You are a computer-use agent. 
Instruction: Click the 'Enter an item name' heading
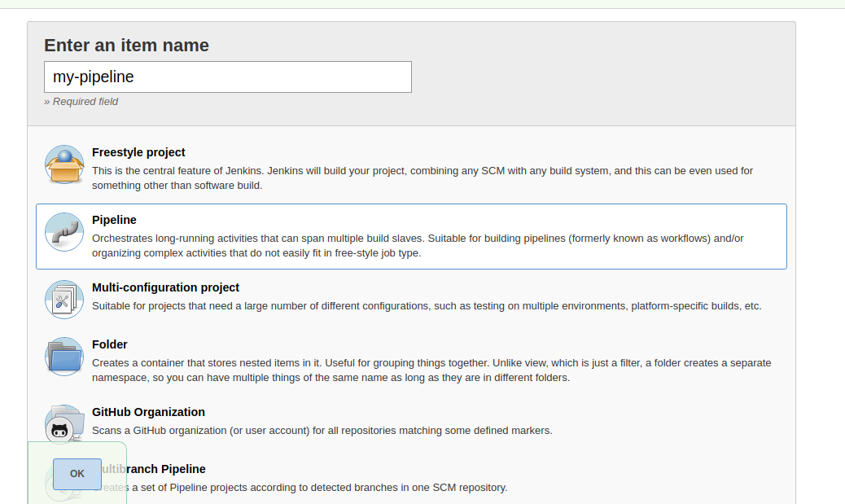tap(127, 46)
